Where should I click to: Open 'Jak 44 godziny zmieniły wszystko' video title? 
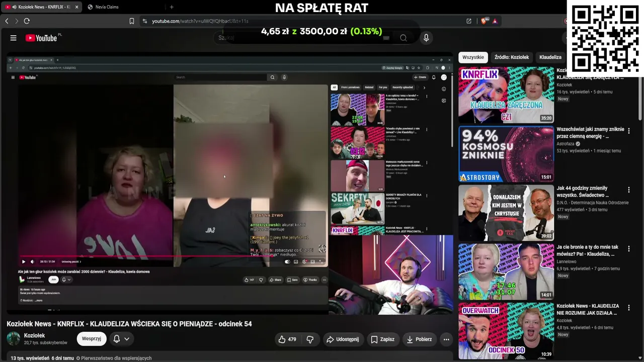click(583, 192)
